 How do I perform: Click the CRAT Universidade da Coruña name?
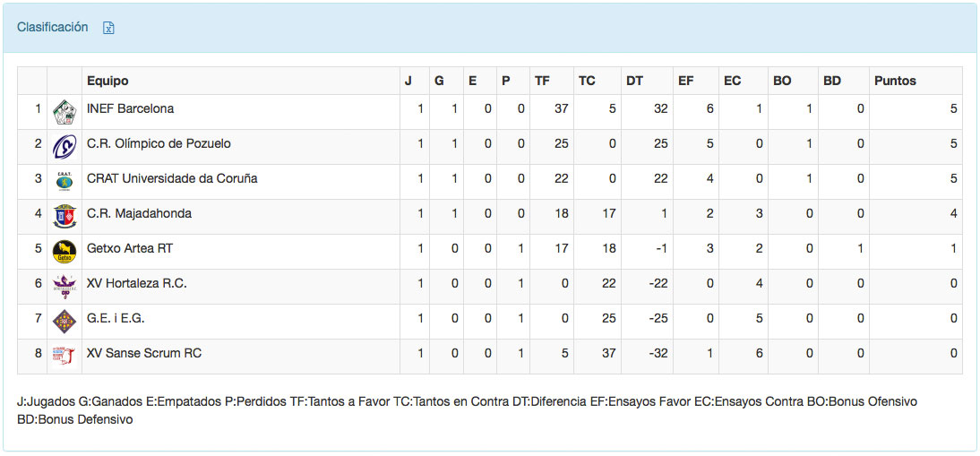pyautogui.click(x=172, y=178)
